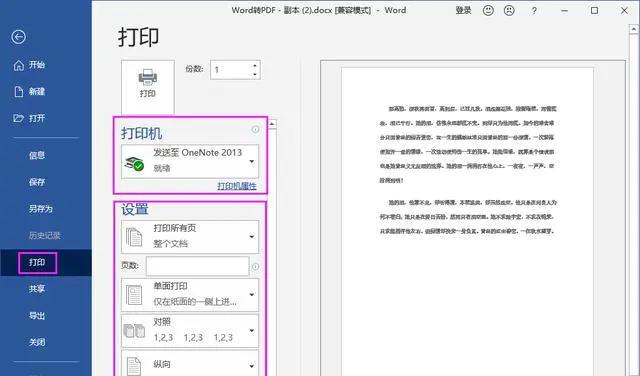Click the 登录 sign-in link
Viewport: 640px width, 376px height.
(463, 11)
